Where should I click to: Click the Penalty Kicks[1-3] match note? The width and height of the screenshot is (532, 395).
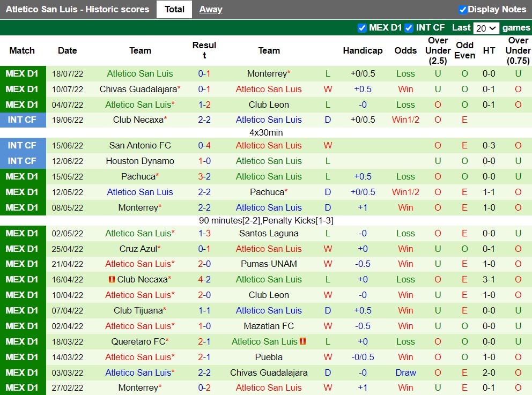[298, 221]
